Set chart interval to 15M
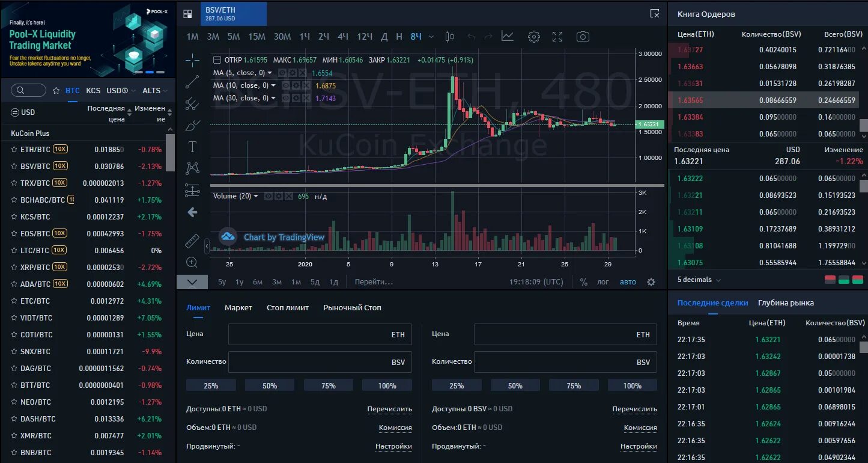This screenshot has width=868, height=463. point(256,37)
